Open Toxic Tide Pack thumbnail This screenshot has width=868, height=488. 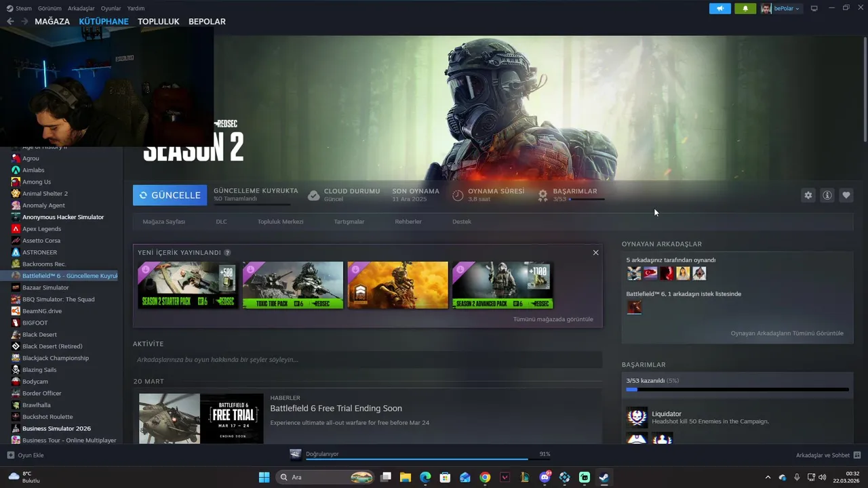tap(293, 285)
